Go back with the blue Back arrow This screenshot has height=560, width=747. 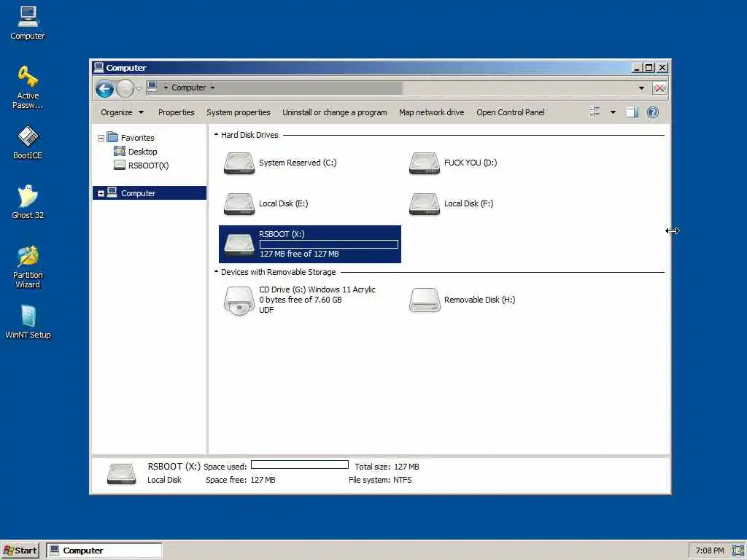(x=104, y=88)
